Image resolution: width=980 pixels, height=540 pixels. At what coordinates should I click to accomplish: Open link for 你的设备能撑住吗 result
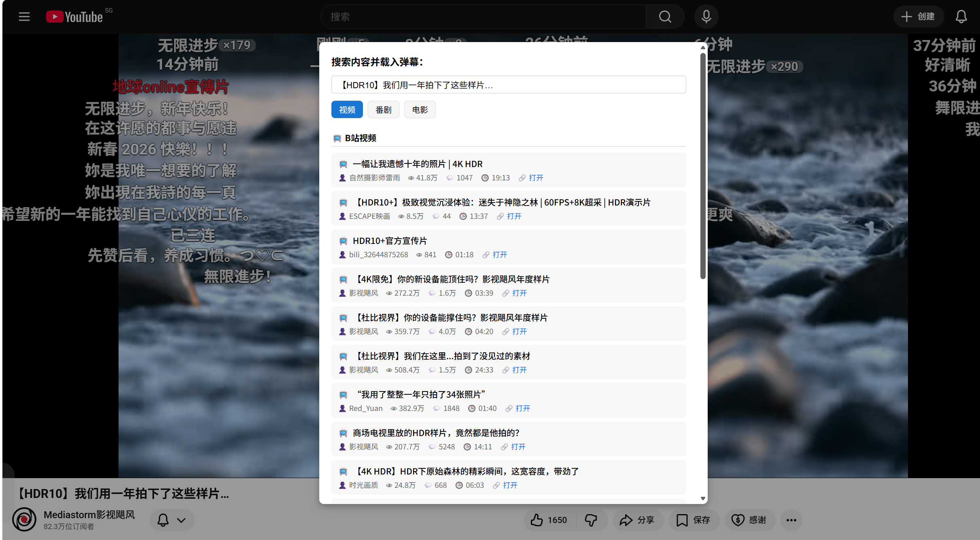point(519,332)
